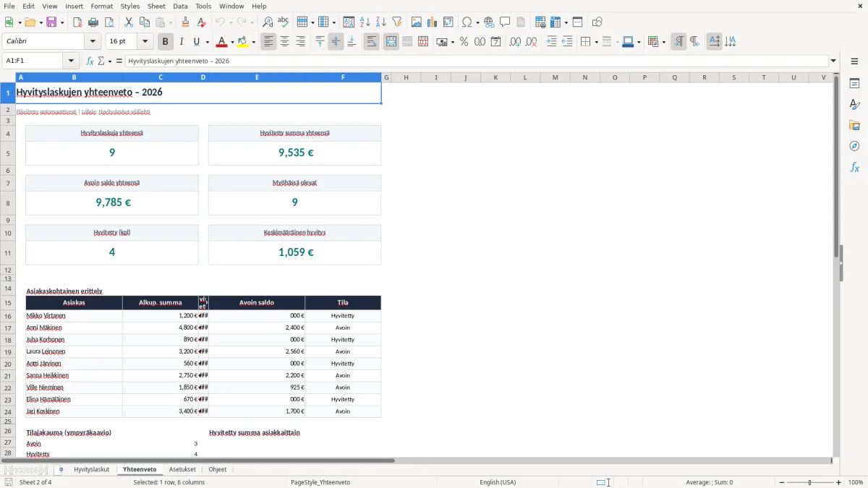This screenshot has width=868, height=488.
Task: Click the zoom in plus button
Action: coord(839,482)
